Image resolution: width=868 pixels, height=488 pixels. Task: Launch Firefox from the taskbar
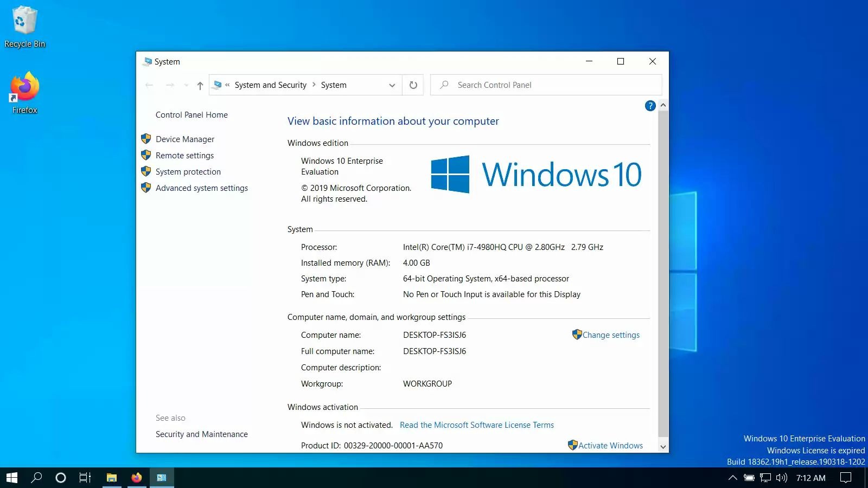click(x=136, y=478)
